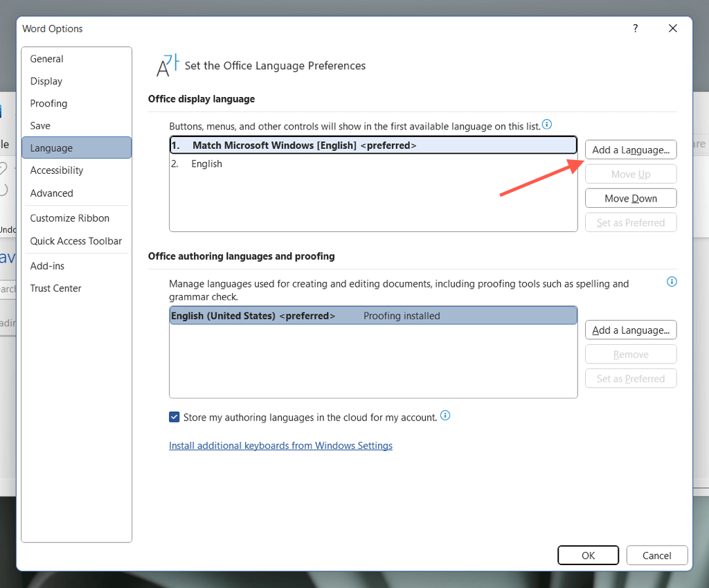Click info icon beside display language description
The width and height of the screenshot is (709, 588).
pos(547,125)
